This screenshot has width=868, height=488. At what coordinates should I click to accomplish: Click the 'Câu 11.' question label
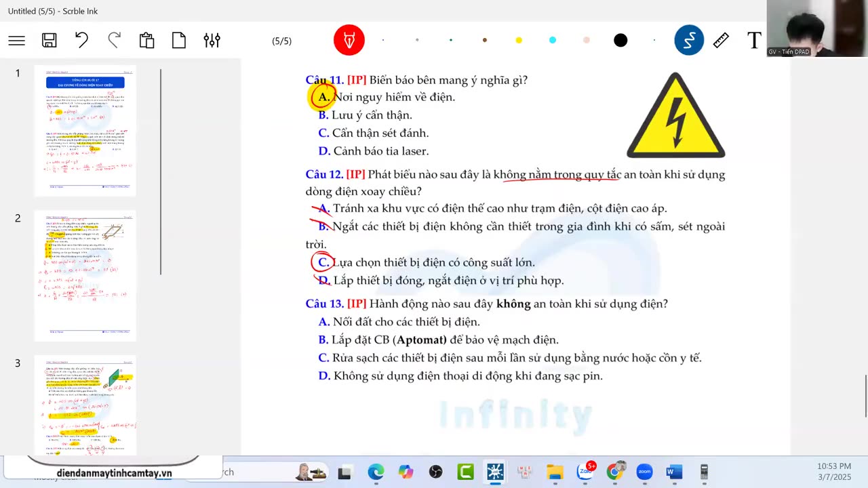(x=325, y=80)
